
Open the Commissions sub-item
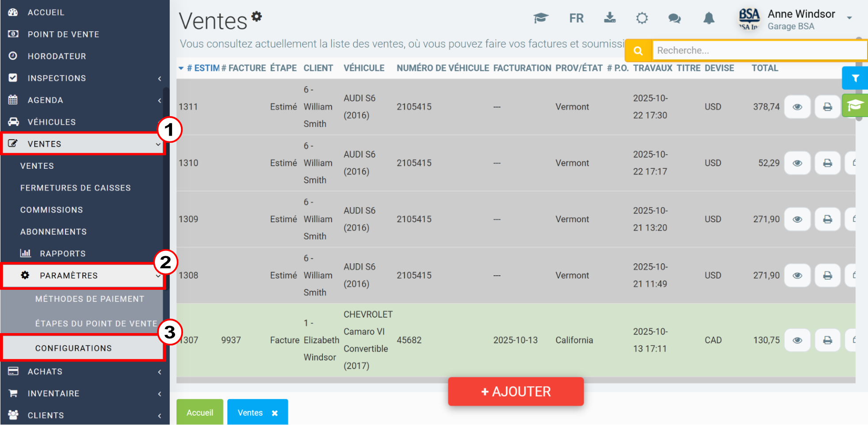click(x=51, y=210)
